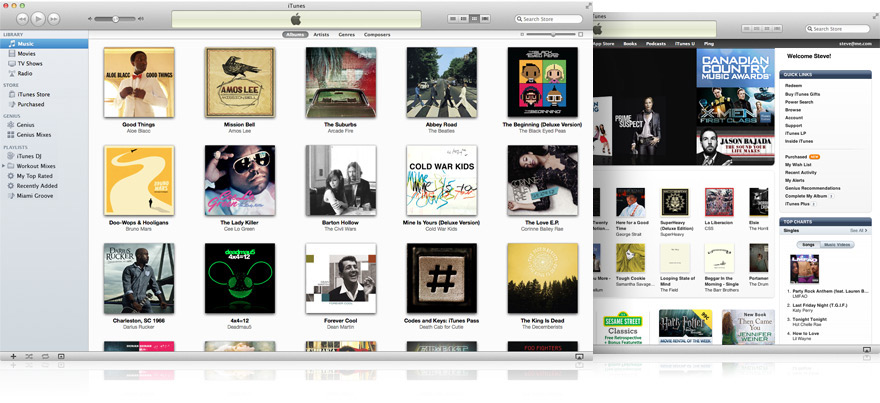Select Music in the Library sidebar
Screen dimensions: 880x403
[x=44, y=44]
